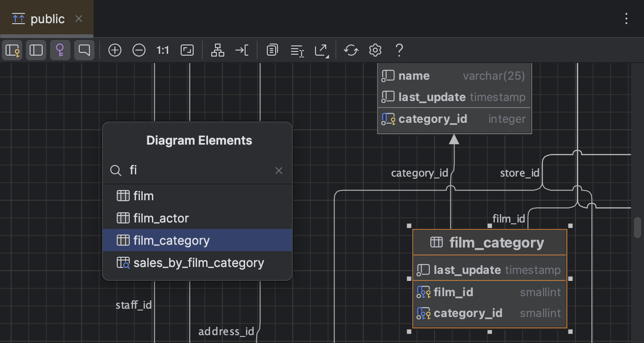Open the Export Diagram dropdown
This screenshot has height=343, width=644.
point(321,50)
